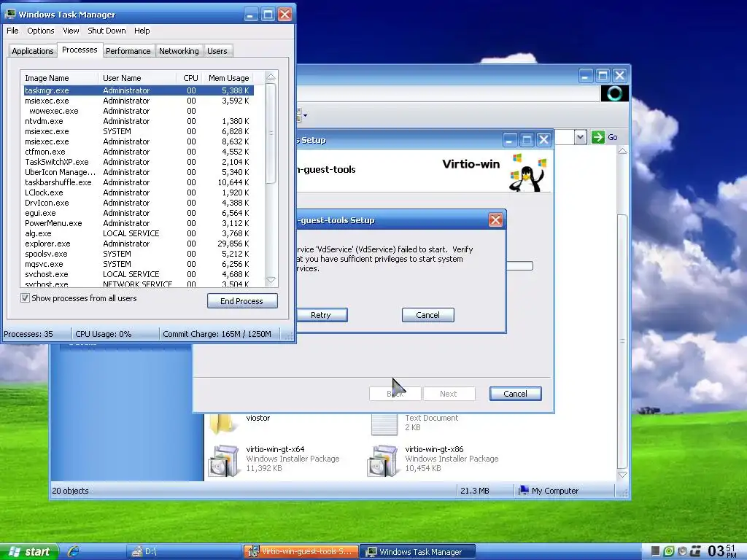The width and height of the screenshot is (747, 560).
Task: Click the tray icon beside the clock
Action: click(x=696, y=551)
